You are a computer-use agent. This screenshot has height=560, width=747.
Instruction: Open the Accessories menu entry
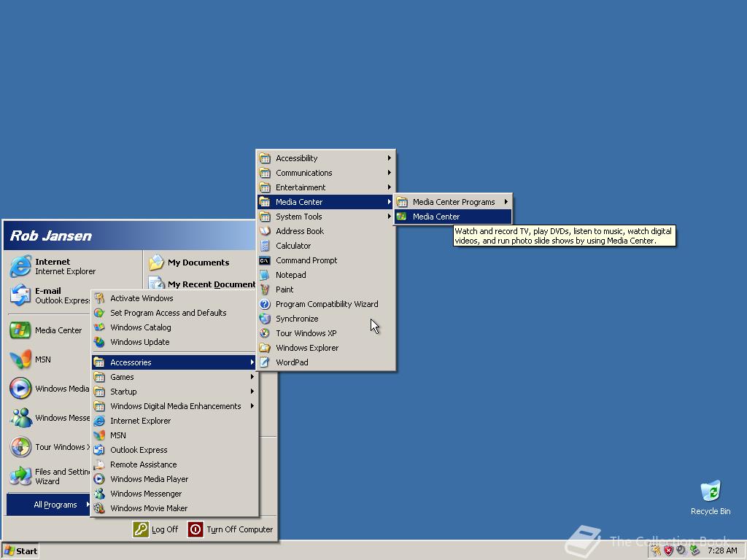175,362
